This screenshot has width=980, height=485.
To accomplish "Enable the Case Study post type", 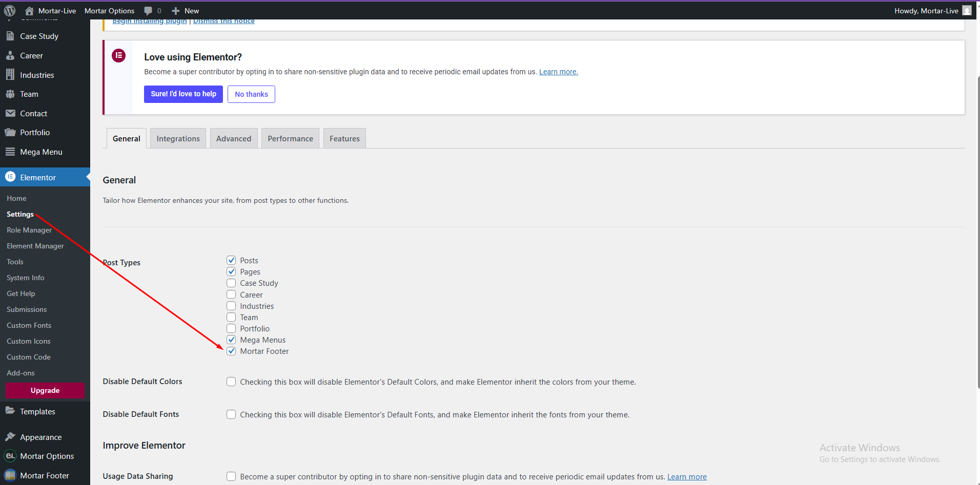I will pos(231,283).
